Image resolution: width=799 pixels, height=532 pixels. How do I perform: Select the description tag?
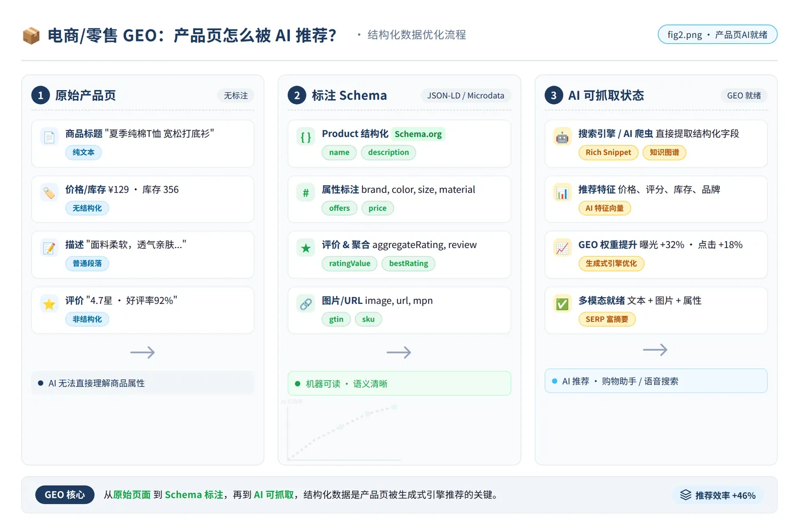pyautogui.click(x=388, y=152)
